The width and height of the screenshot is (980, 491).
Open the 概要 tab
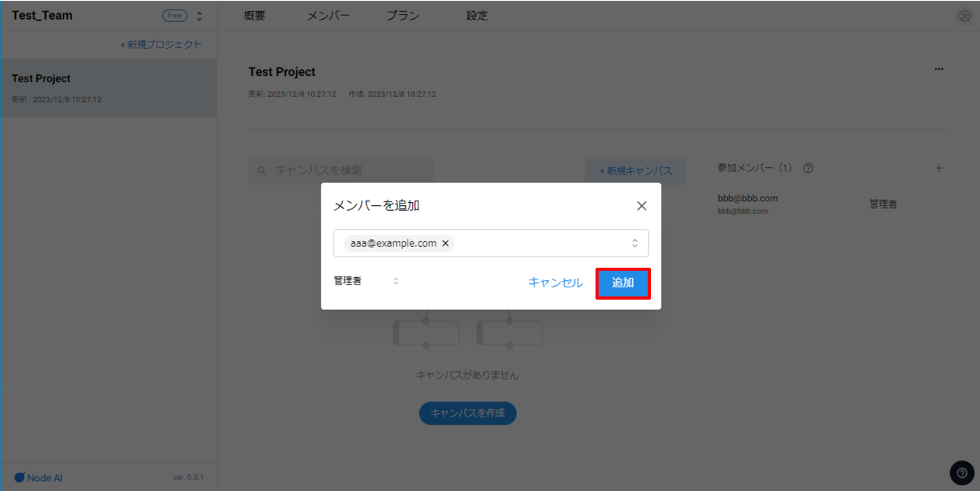click(254, 15)
